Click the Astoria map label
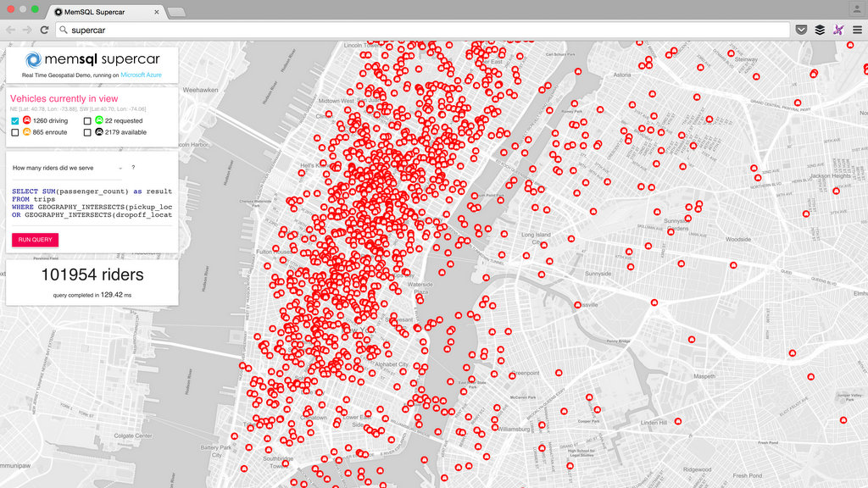 pyautogui.click(x=621, y=75)
